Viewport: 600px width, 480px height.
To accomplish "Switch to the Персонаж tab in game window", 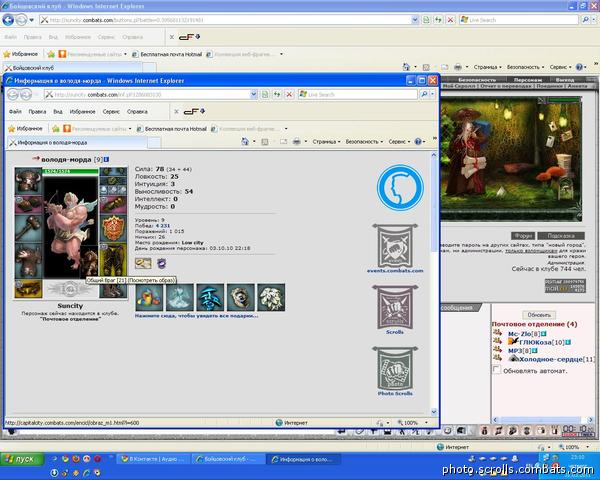I will point(527,80).
